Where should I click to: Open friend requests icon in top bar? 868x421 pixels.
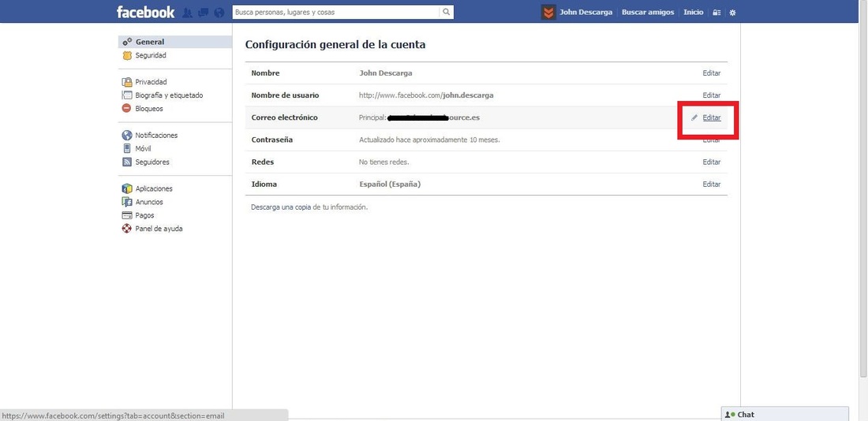click(x=187, y=12)
